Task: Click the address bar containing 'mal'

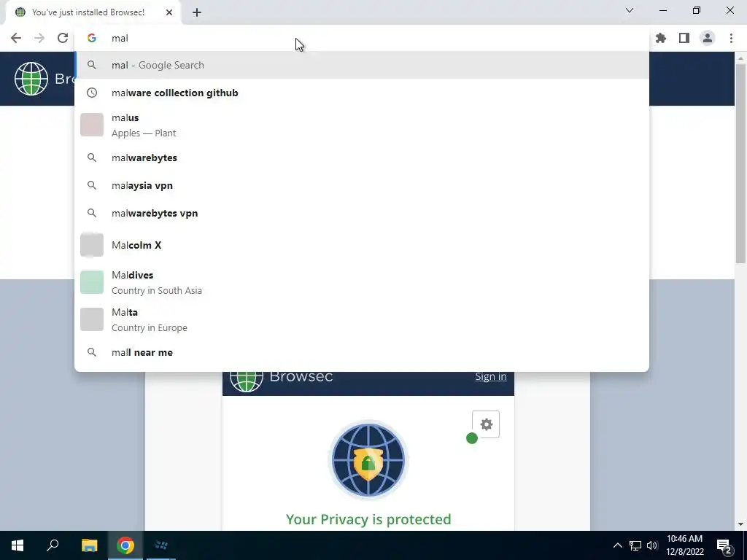Action: [362, 38]
